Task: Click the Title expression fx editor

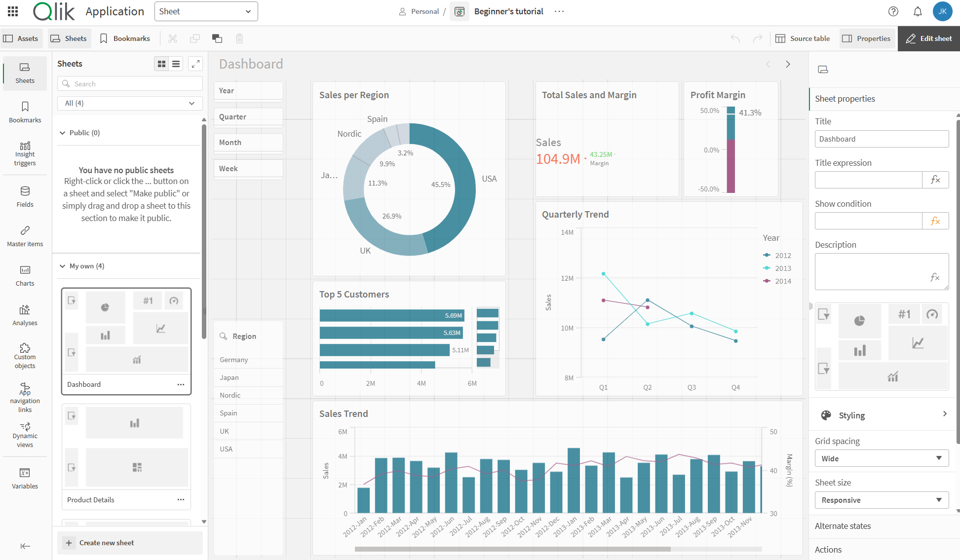Action: (935, 180)
